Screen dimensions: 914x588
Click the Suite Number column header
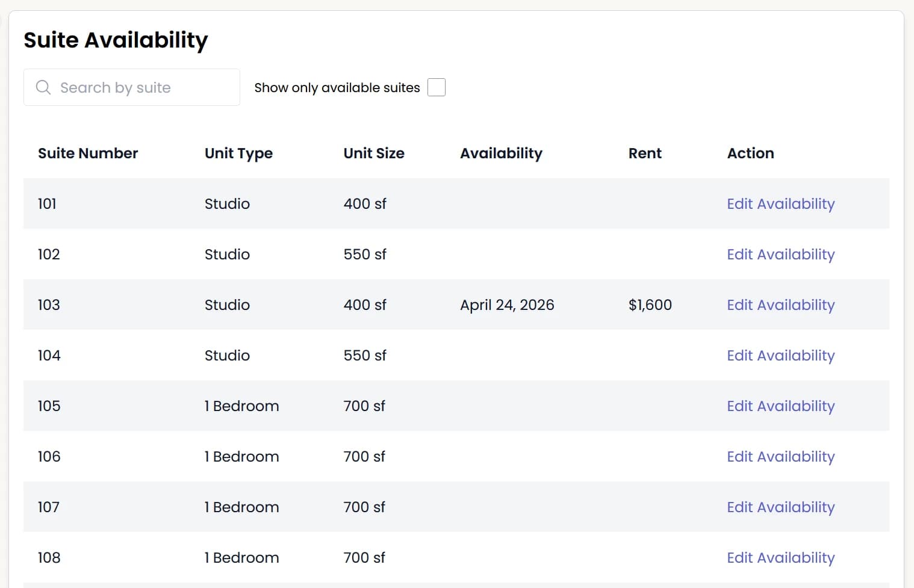point(88,153)
